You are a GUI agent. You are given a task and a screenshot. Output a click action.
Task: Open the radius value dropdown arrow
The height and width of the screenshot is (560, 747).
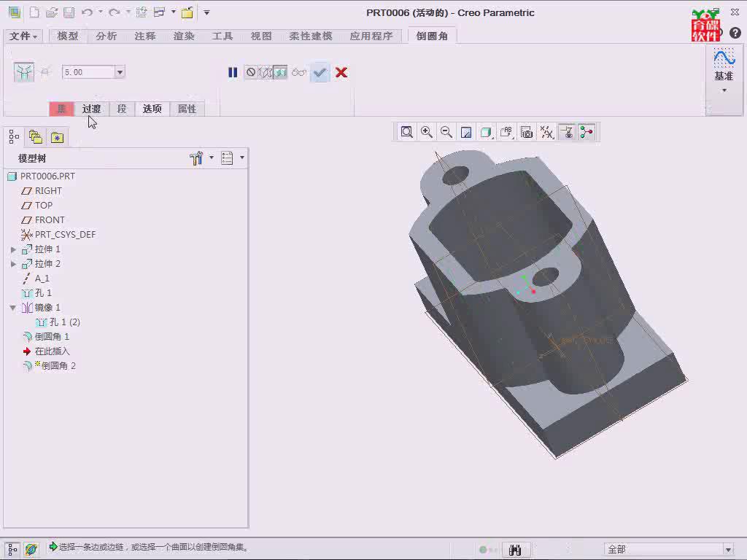(120, 72)
